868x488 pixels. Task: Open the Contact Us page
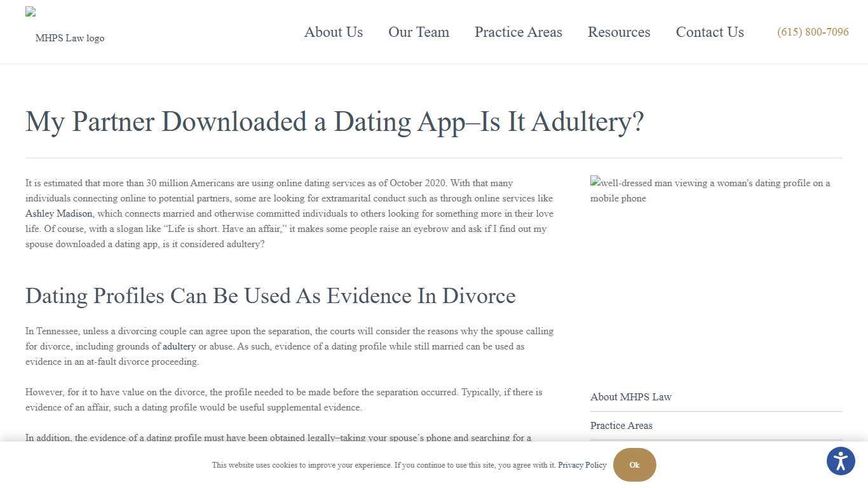pyautogui.click(x=709, y=32)
